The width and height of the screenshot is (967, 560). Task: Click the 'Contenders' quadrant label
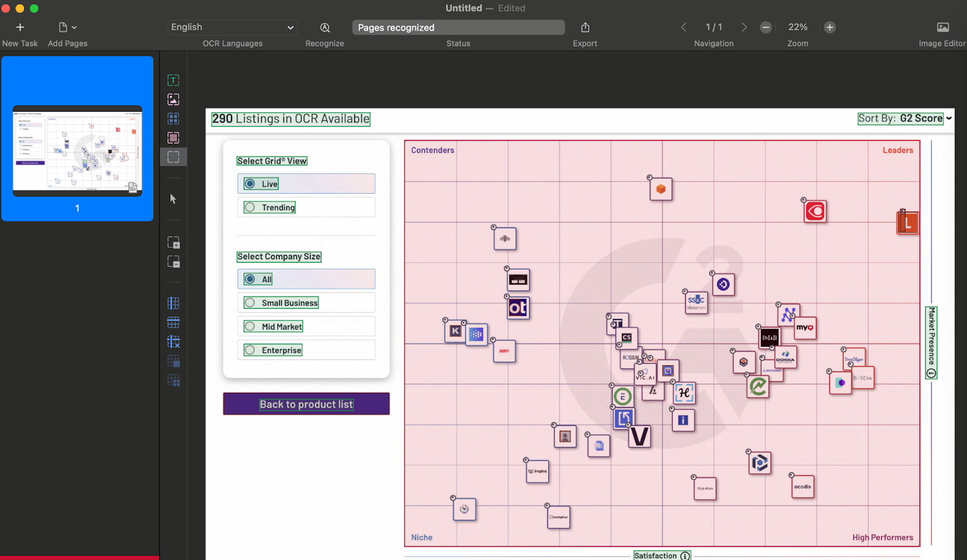(x=433, y=150)
